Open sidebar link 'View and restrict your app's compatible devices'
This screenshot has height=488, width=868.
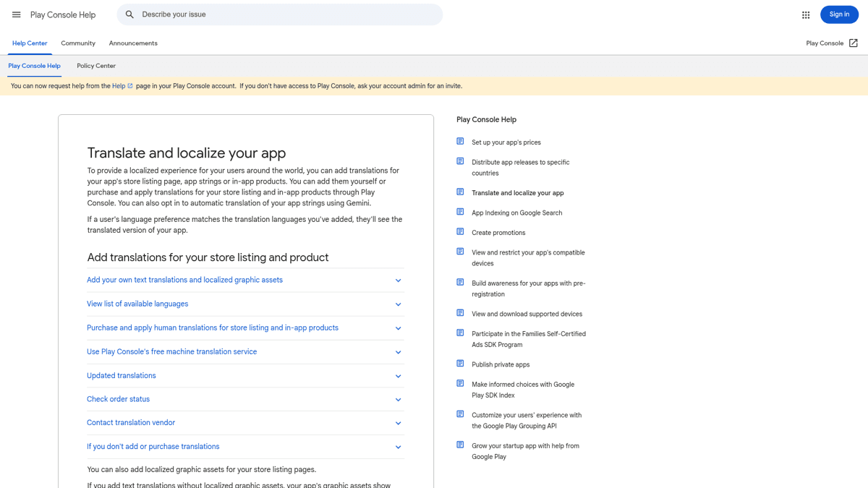pyautogui.click(x=528, y=258)
